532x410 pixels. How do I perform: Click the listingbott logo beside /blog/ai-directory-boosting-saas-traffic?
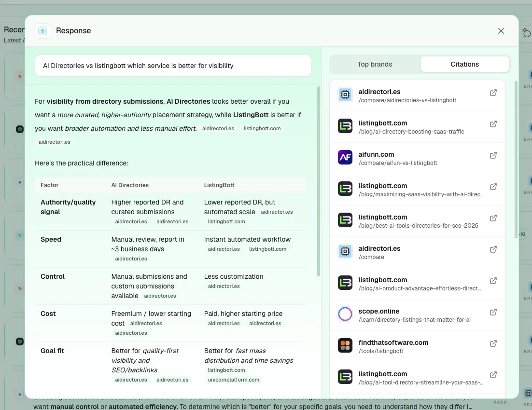click(345, 126)
